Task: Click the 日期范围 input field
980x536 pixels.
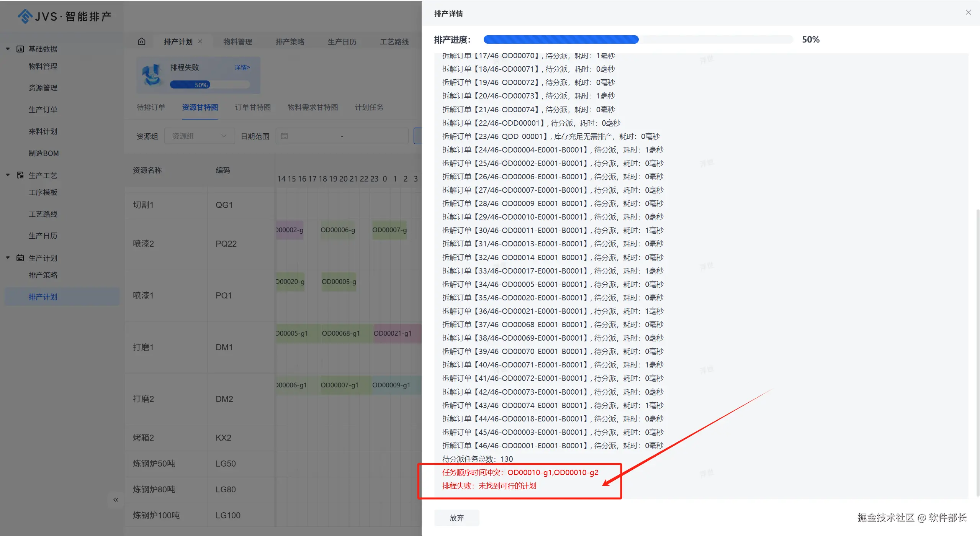Action: tap(345, 136)
